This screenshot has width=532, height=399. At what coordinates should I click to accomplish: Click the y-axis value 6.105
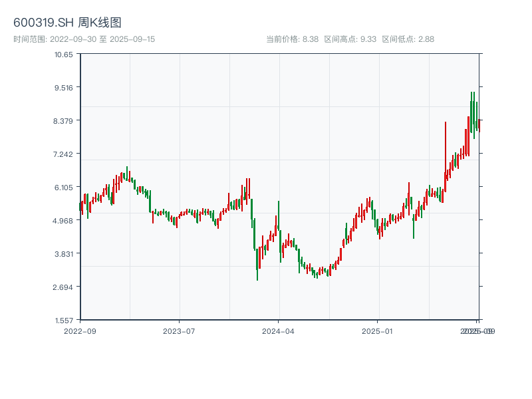pos(64,188)
